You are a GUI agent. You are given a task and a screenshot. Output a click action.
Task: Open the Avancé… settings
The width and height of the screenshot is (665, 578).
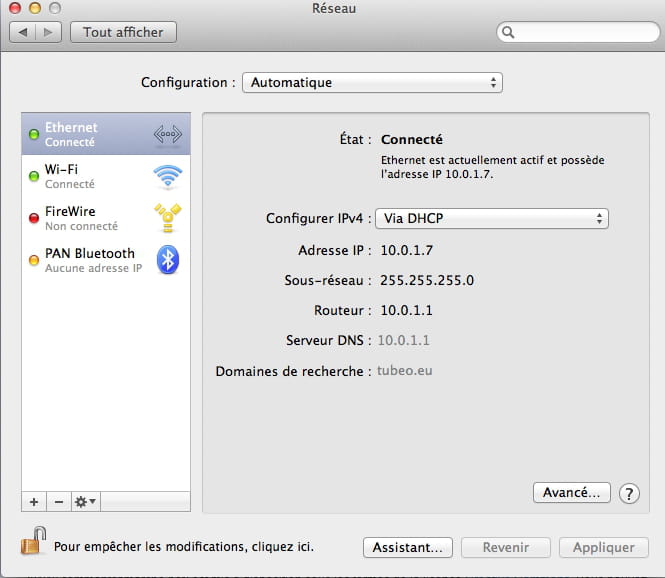572,493
